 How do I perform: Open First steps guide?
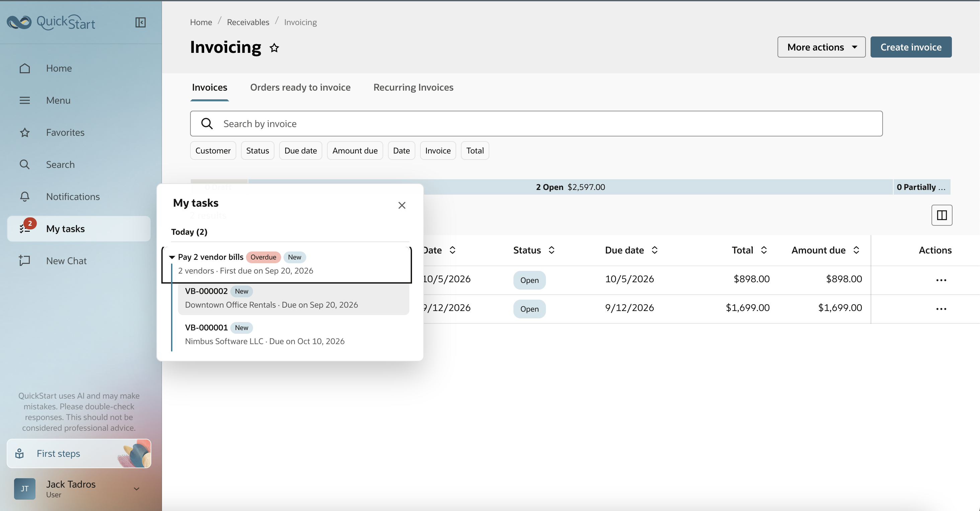[x=79, y=453]
